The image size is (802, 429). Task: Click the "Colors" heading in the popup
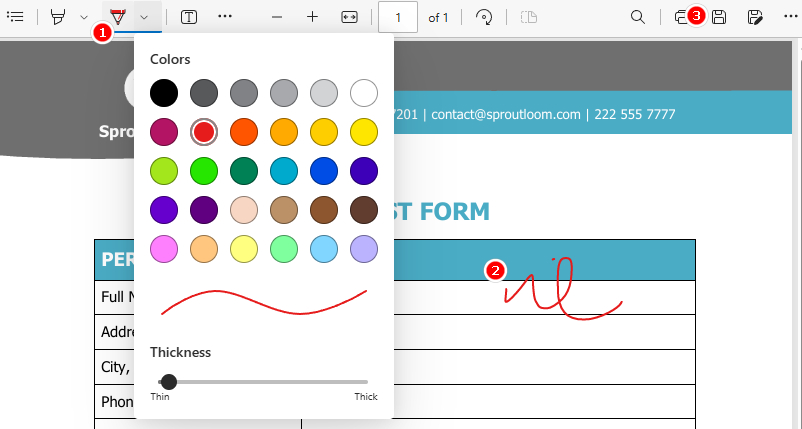tap(170, 59)
